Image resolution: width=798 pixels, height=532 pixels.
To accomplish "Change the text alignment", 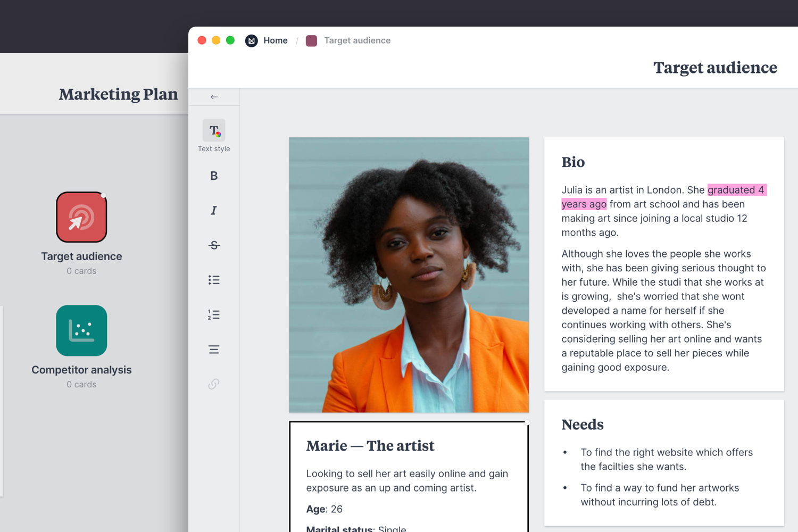I will [214, 350].
